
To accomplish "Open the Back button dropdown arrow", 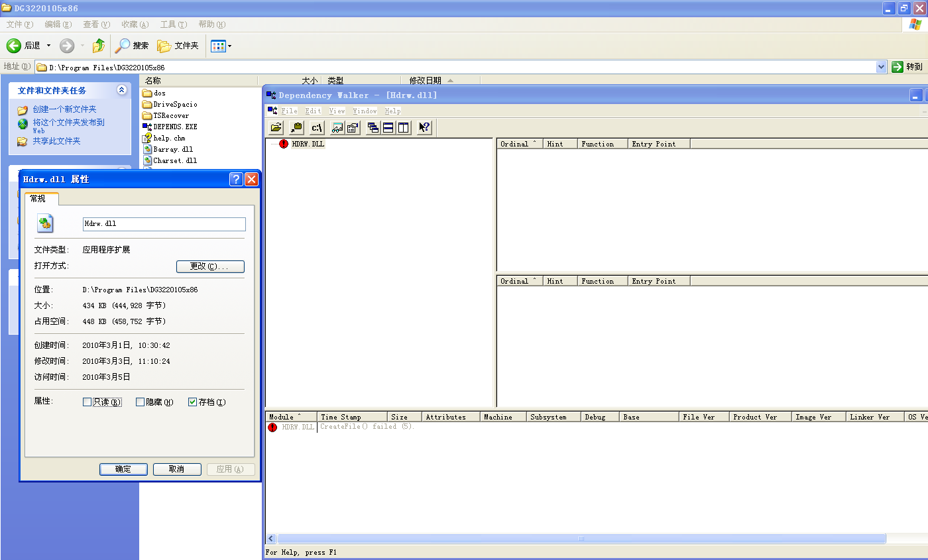I will (x=48, y=46).
